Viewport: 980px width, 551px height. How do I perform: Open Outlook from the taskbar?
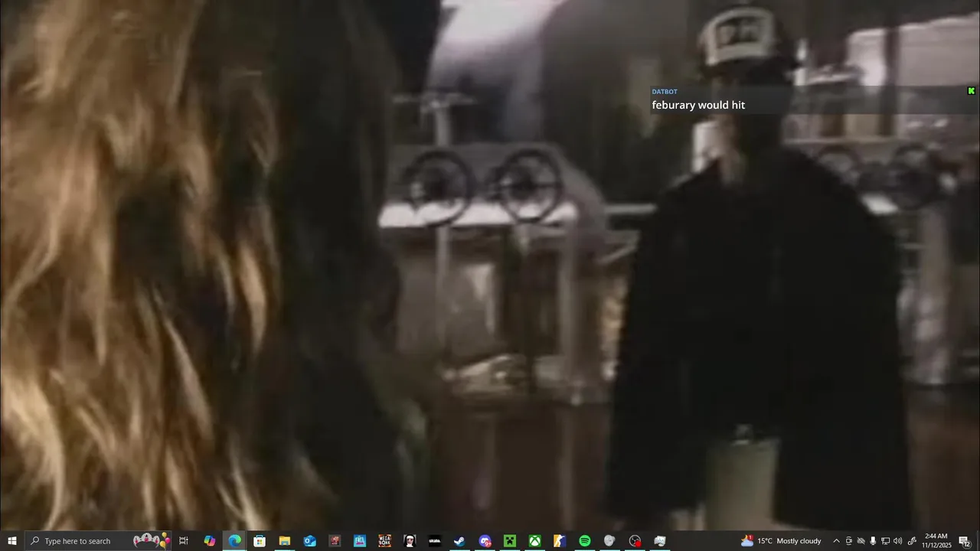pyautogui.click(x=309, y=541)
